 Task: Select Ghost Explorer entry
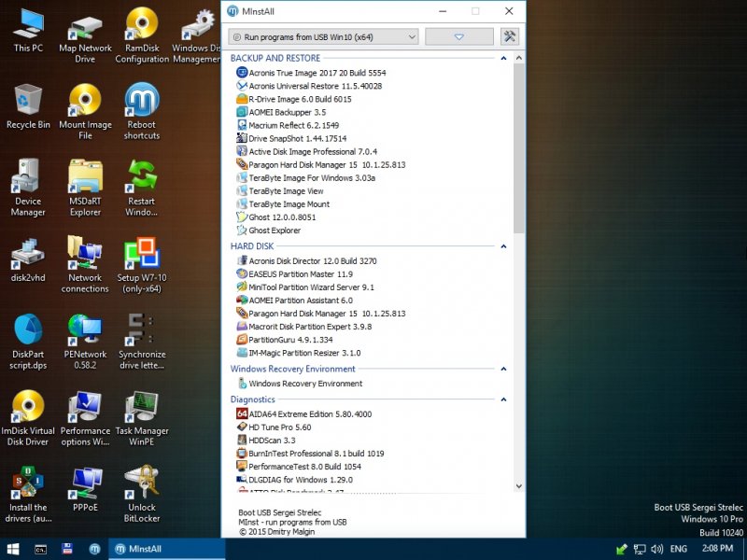pos(269,230)
